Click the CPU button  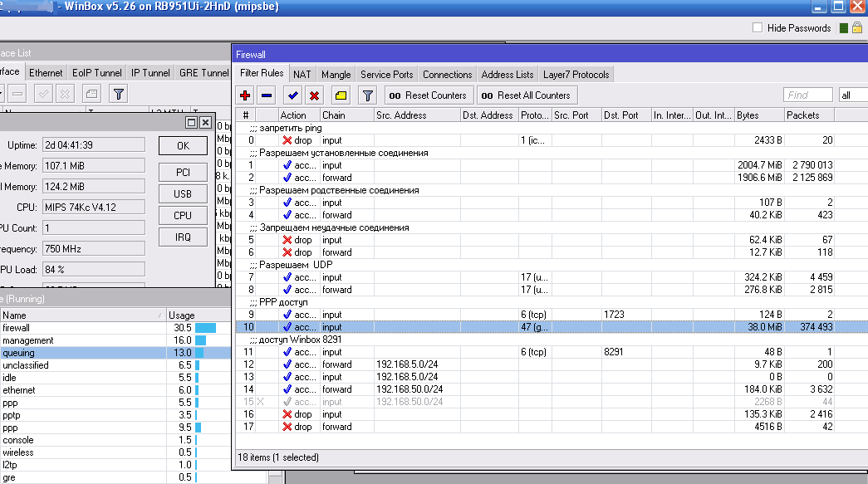[183, 216]
